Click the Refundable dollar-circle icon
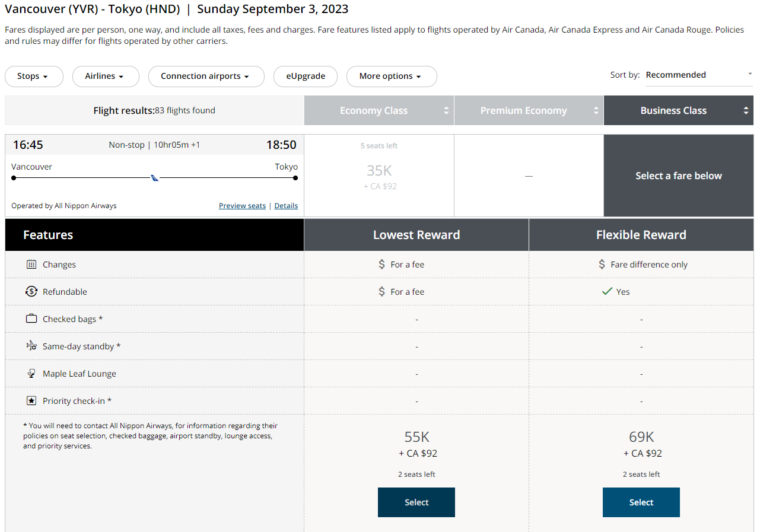The height and width of the screenshot is (532, 776). (31, 291)
